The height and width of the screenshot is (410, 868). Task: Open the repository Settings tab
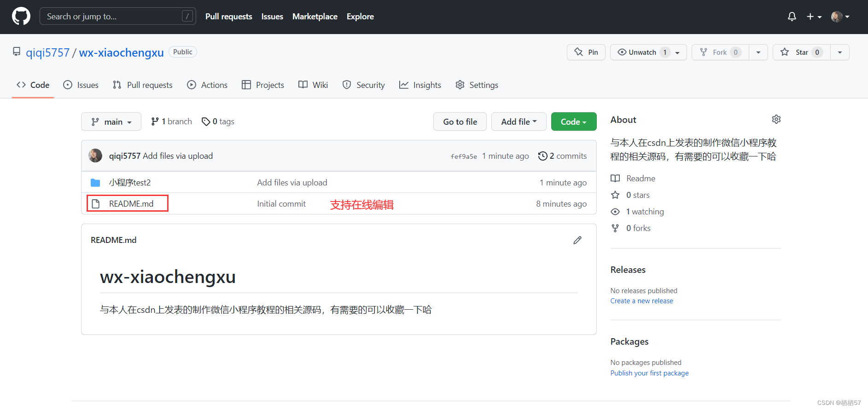(x=477, y=85)
